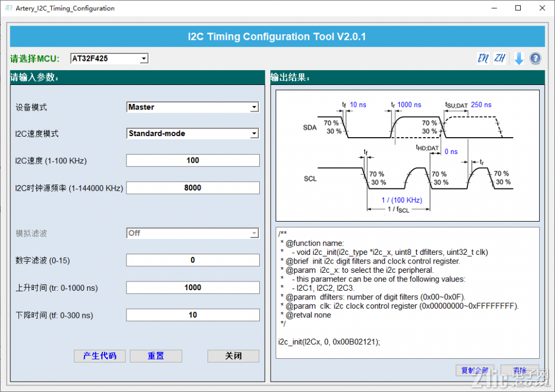555x392 pixels.
Task: Click the 设备模式 label
Action: click(x=31, y=108)
